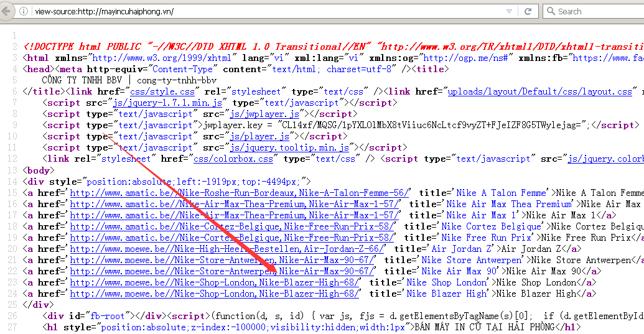Screen dimensions: 644x334
Task: Click the Nike-A-Talon-Femme-56 href link
Action: pyautogui.click(x=240, y=193)
